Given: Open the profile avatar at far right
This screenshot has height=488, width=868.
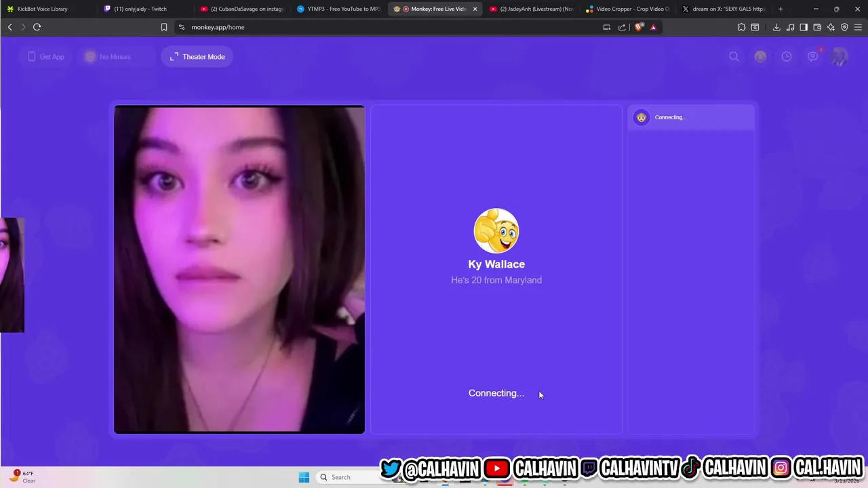Looking at the screenshot, I should [840, 56].
